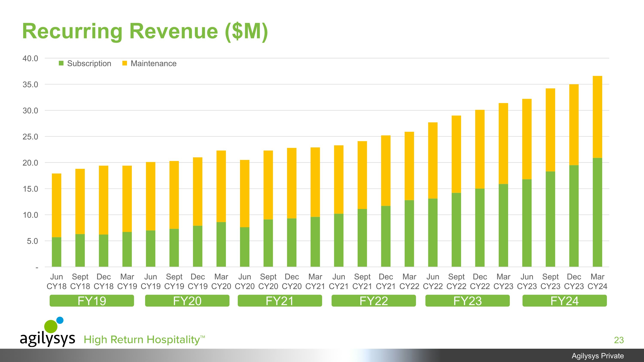Click the Jun CY18 axis label

56,281
